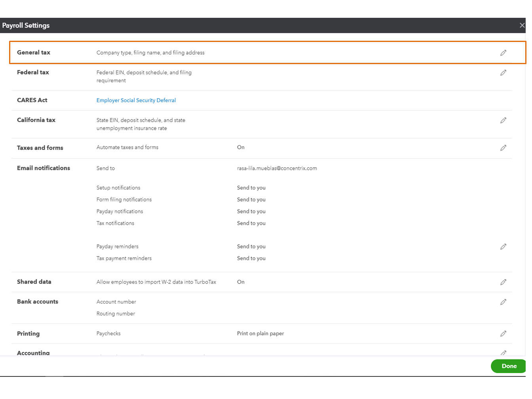Click the Federal tax section label
The image size is (532, 399).
tap(33, 72)
